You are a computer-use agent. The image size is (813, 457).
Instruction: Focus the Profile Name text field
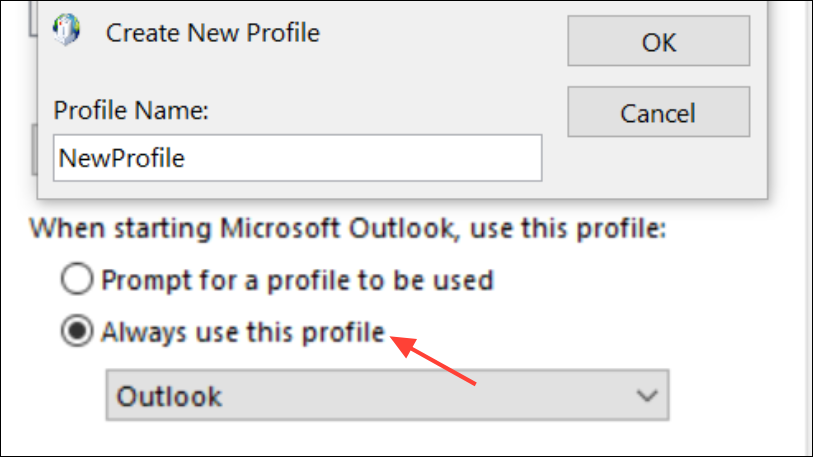pos(297,158)
